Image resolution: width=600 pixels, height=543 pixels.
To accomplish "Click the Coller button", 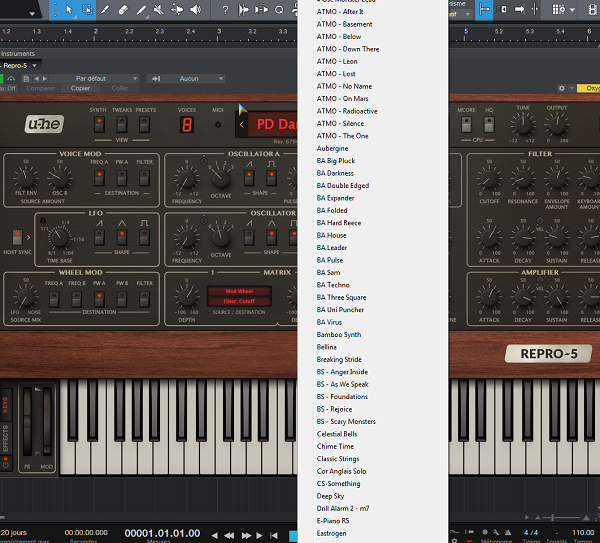I will pos(120,88).
